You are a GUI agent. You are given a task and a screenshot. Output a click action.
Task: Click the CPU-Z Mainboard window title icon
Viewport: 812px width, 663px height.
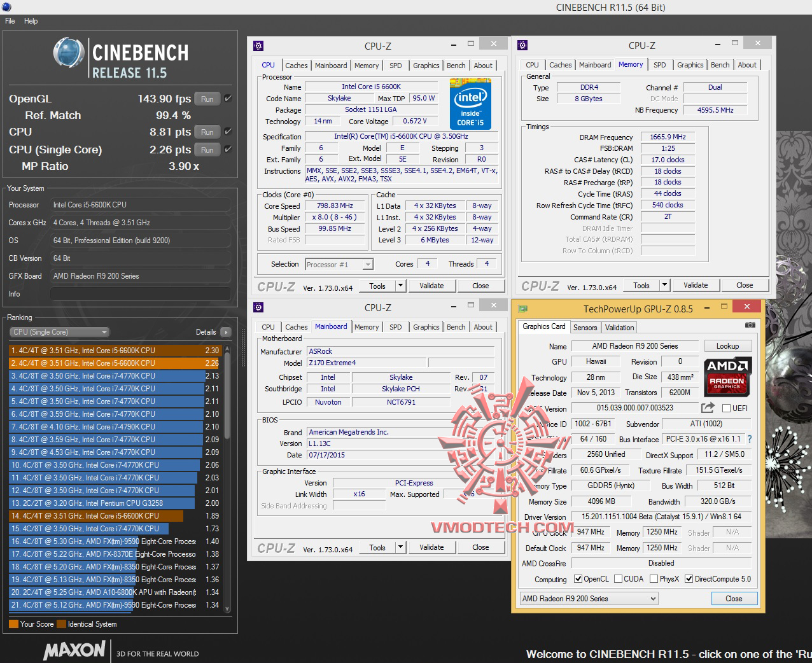point(258,307)
